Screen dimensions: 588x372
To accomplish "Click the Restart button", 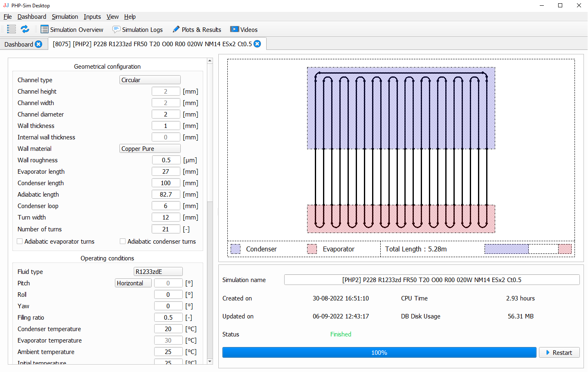I will click(x=559, y=352).
